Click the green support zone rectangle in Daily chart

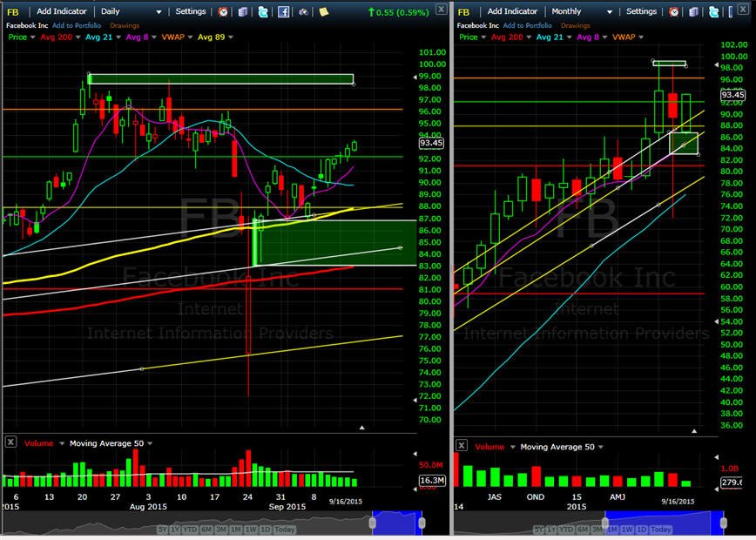(334, 243)
